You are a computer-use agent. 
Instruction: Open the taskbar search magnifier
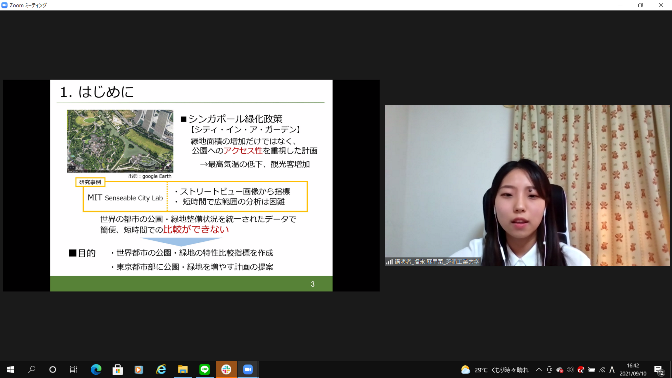tap(31, 369)
